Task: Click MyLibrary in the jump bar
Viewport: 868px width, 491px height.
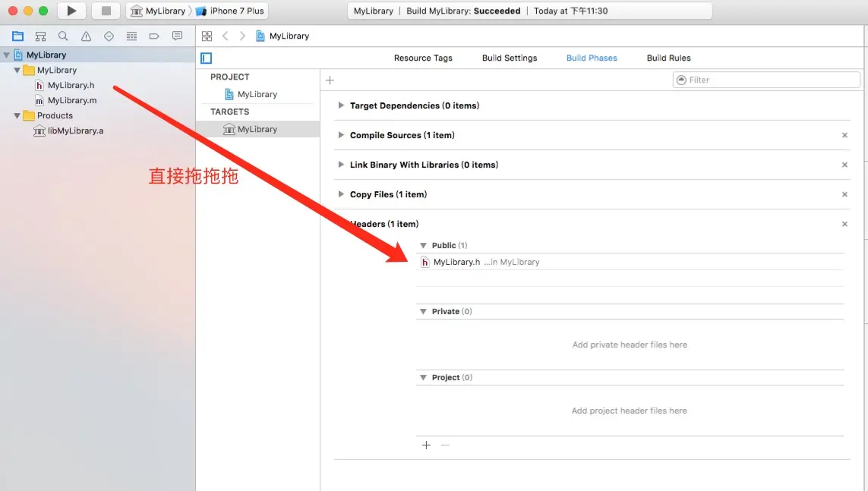Action: [282, 36]
